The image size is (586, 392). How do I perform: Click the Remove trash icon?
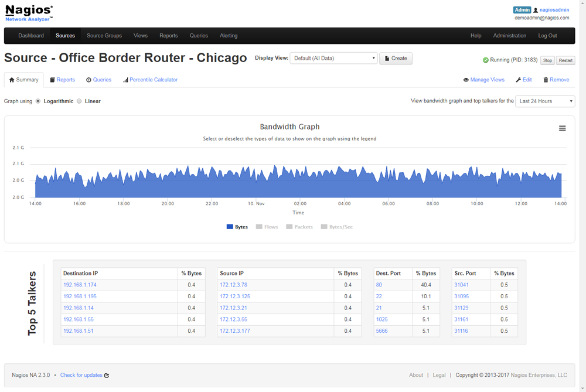[546, 80]
